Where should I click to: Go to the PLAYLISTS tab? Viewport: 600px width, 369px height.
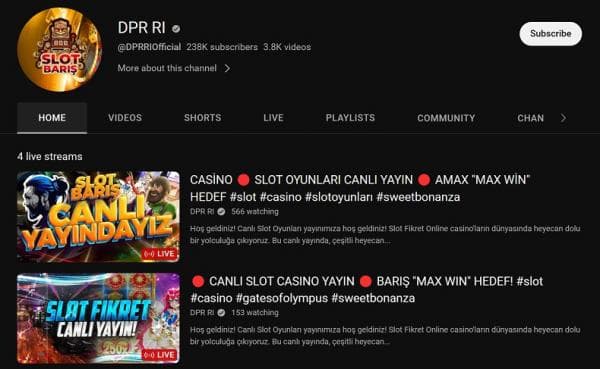350,118
